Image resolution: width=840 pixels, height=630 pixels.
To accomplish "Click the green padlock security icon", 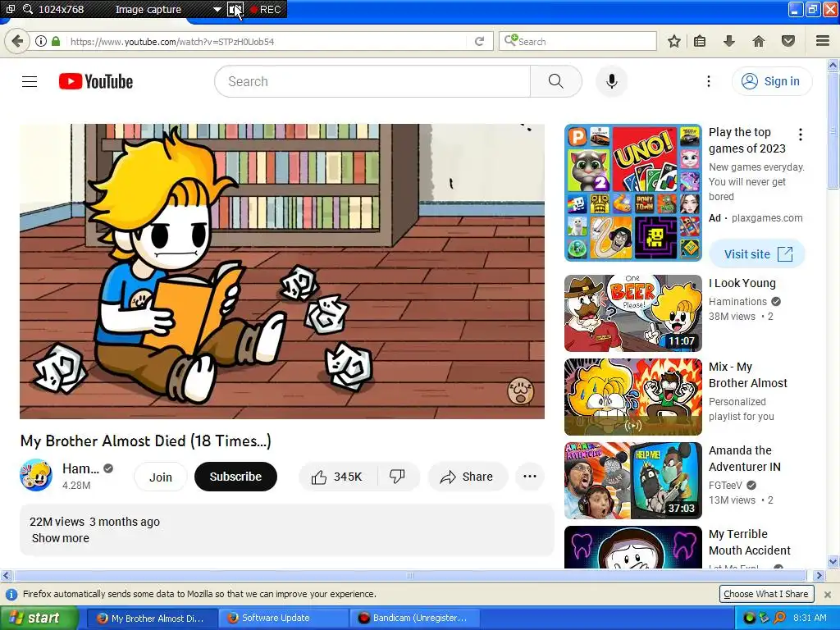I will [56, 41].
